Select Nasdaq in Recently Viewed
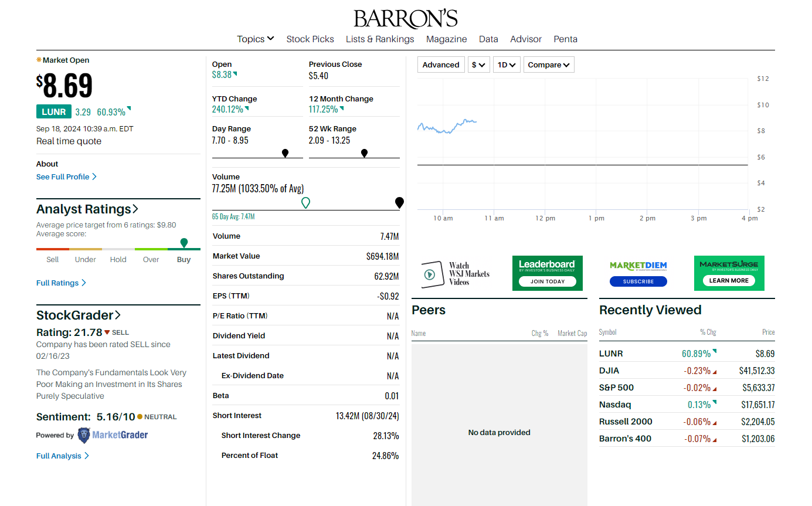812x506 pixels. point(614,405)
